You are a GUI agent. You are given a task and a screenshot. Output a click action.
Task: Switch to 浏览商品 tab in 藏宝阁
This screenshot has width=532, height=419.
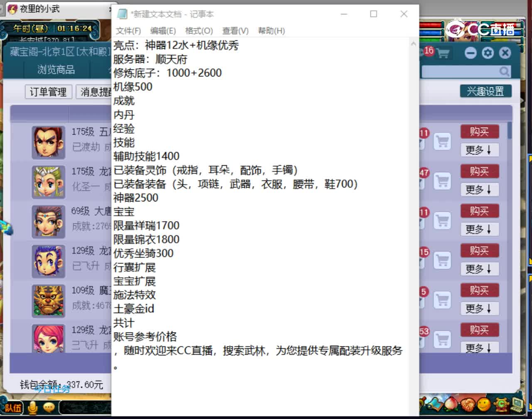pos(56,69)
